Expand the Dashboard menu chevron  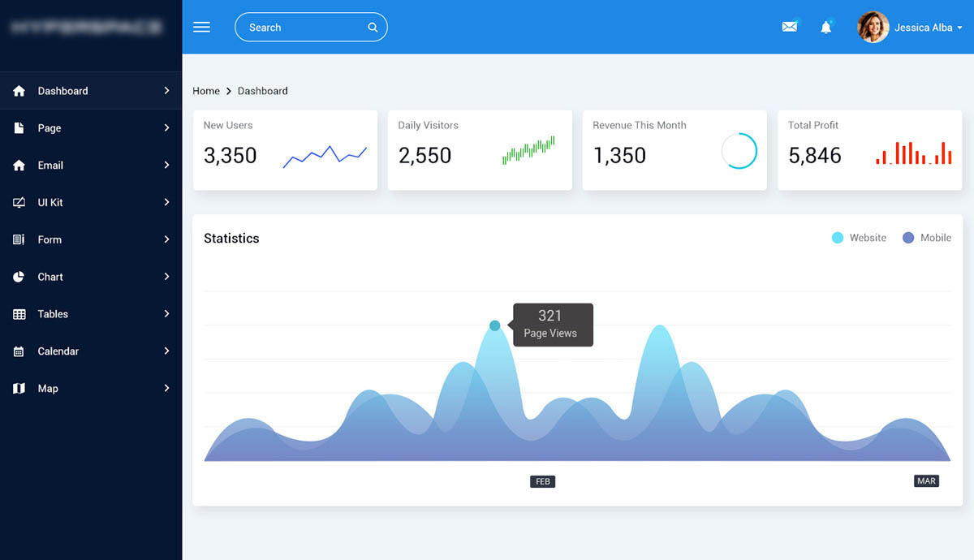click(x=166, y=91)
